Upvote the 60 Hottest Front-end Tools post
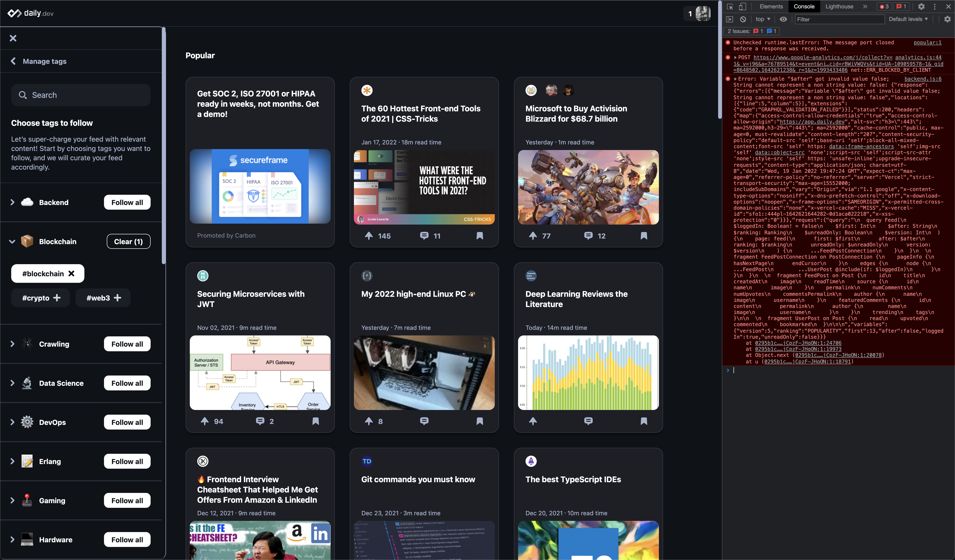The height and width of the screenshot is (560, 955). coord(369,236)
